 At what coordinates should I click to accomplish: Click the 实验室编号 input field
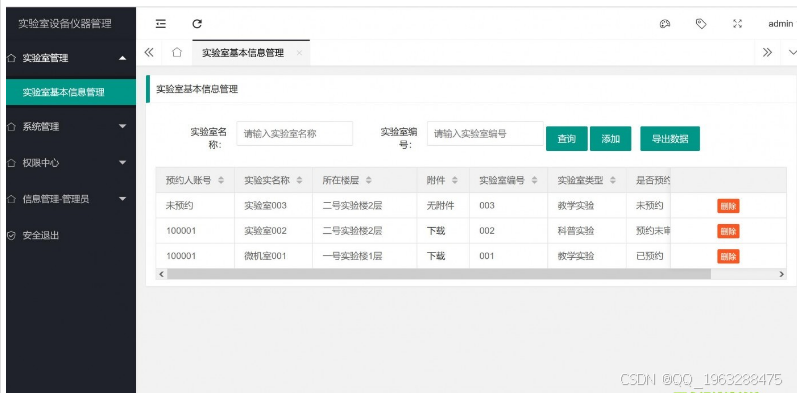pos(485,134)
